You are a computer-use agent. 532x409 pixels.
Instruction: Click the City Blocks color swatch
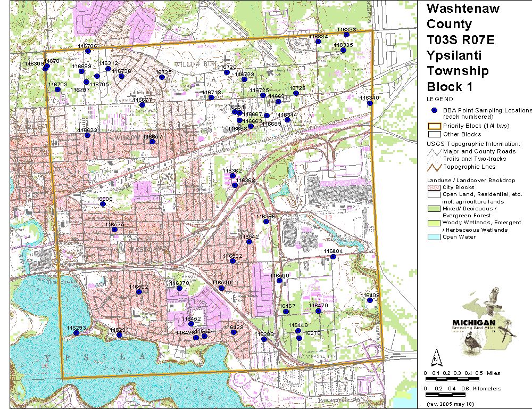pyautogui.click(x=435, y=187)
